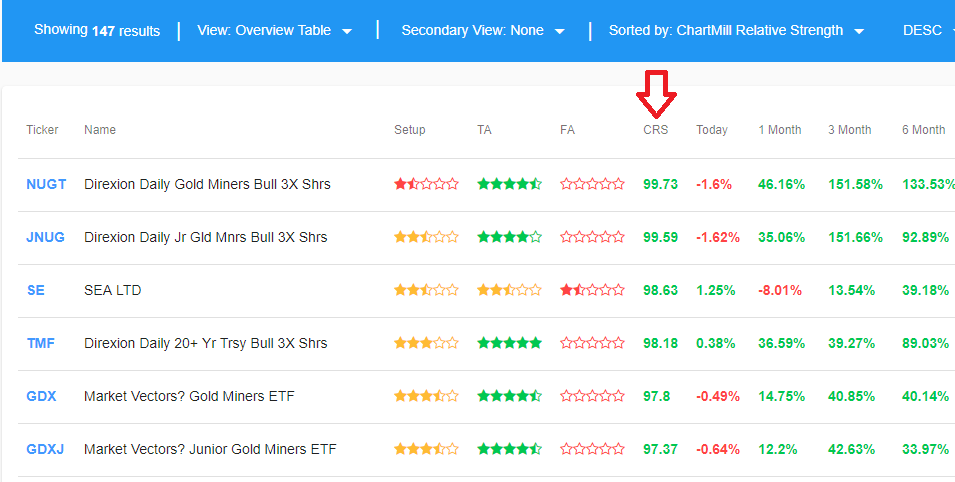This screenshot has height=482, width=955.
Task: Select Direxion Daily 20+ Yr Trsy Bull 3X Shrs
Action: [206, 343]
